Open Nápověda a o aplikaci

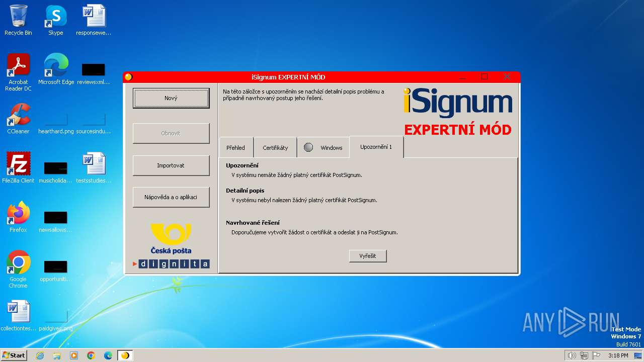(171, 197)
